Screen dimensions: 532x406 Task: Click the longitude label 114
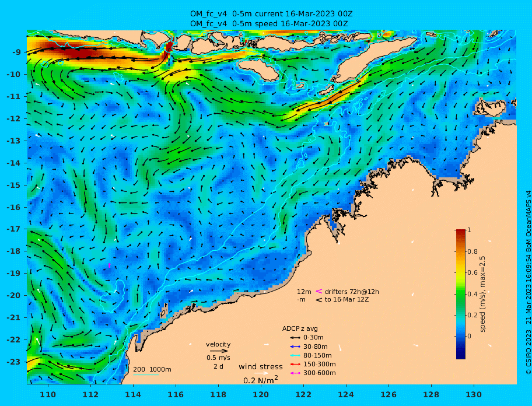pyautogui.click(x=134, y=394)
